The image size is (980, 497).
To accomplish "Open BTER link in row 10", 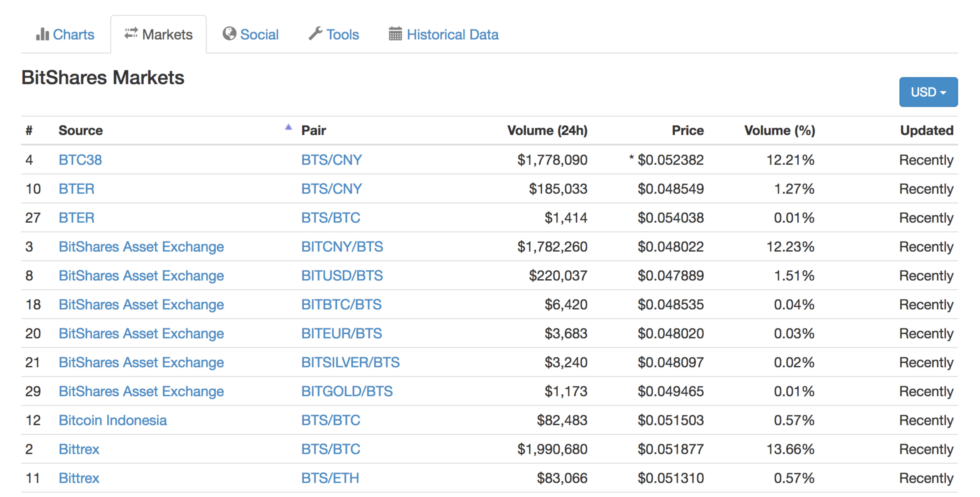I will (76, 189).
